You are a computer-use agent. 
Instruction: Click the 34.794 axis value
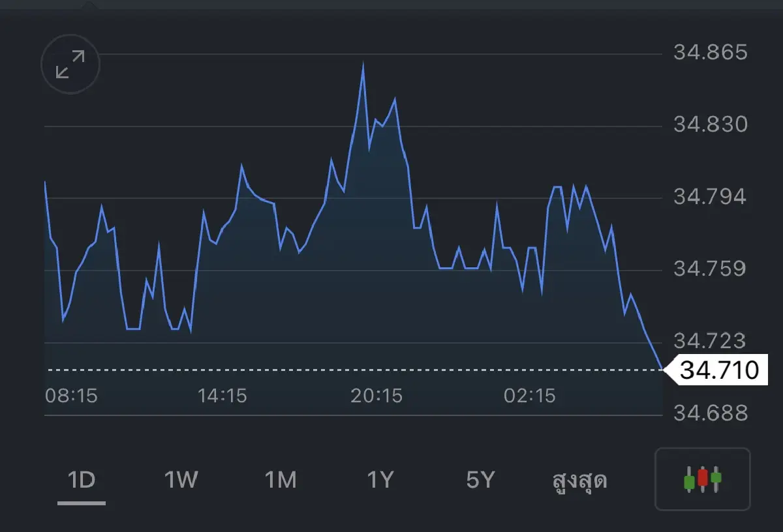tap(711, 196)
